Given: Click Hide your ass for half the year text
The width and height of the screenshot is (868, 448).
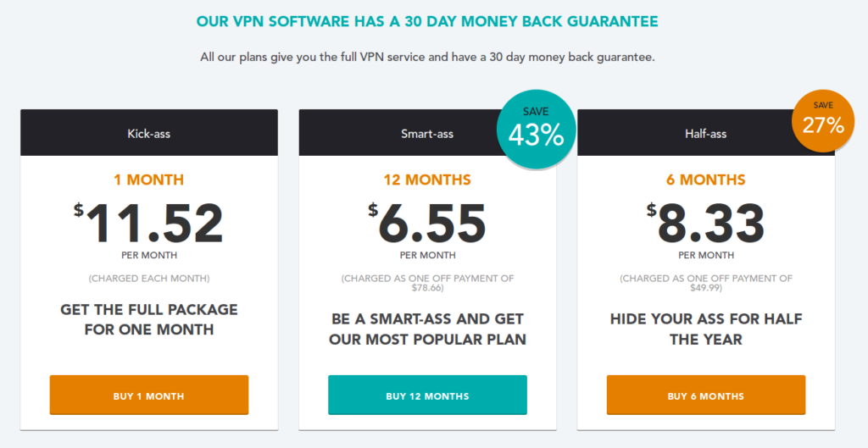Looking at the screenshot, I should pyautogui.click(x=706, y=329).
